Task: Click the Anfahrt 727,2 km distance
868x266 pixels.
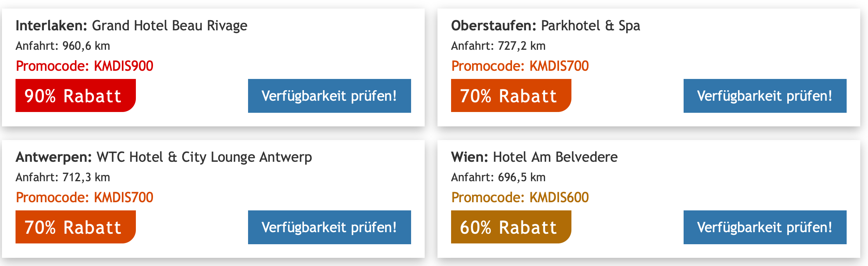Action: click(498, 46)
